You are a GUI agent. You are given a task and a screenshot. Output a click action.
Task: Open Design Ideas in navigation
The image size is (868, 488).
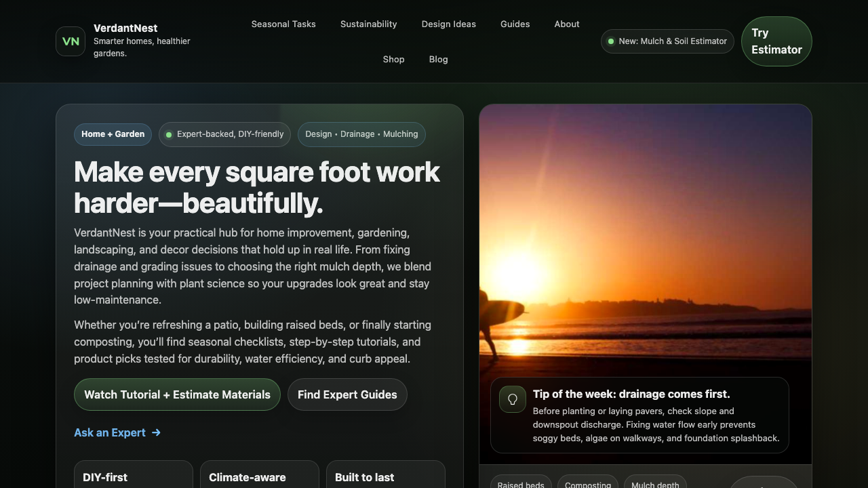[448, 24]
